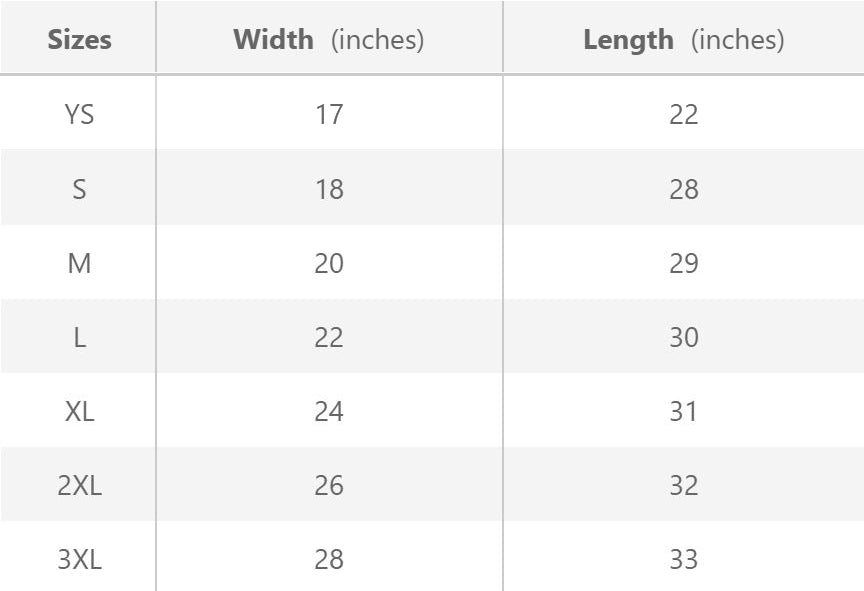Click the Length (inches) column header

[683, 40]
